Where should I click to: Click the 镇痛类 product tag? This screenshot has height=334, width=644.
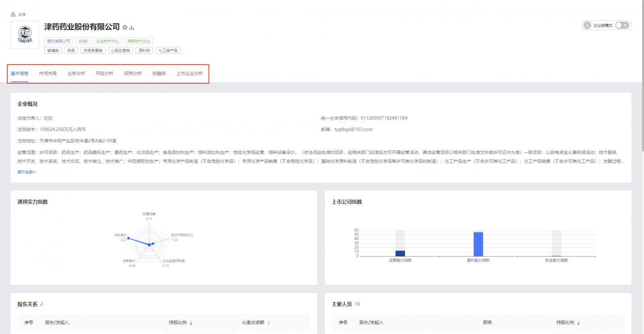pos(53,50)
